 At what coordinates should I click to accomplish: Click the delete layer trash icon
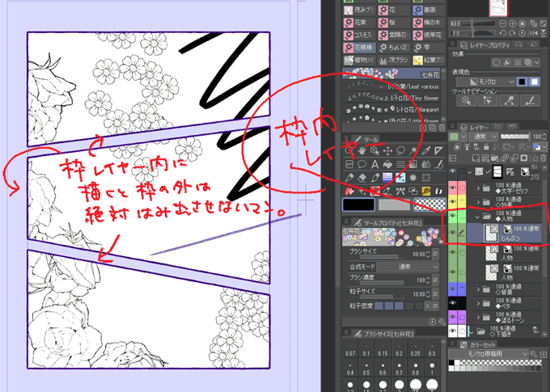click(x=543, y=158)
